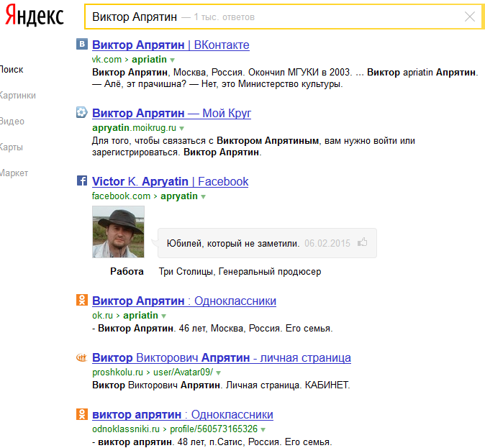Click inside the search input field
485x448 pixels.
pyautogui.click(x=273, y=17)
